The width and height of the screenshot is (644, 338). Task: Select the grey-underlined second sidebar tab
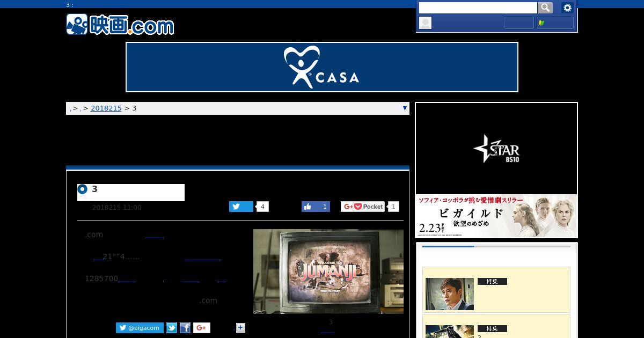pos(522,246)
